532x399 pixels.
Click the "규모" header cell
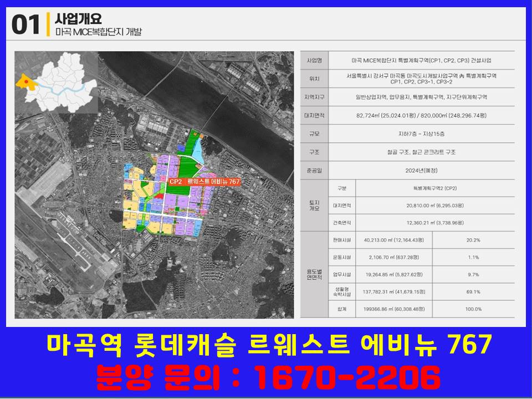click(314, 134)
